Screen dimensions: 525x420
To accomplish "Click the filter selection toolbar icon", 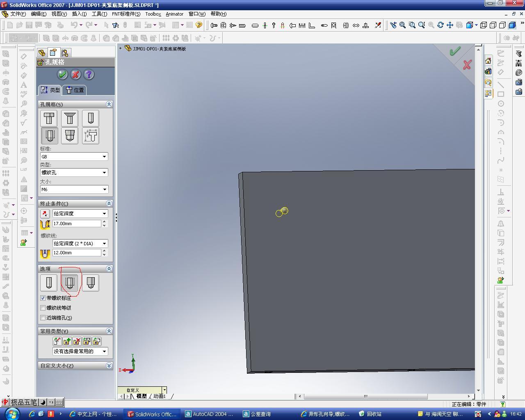I will coord(116,25).
